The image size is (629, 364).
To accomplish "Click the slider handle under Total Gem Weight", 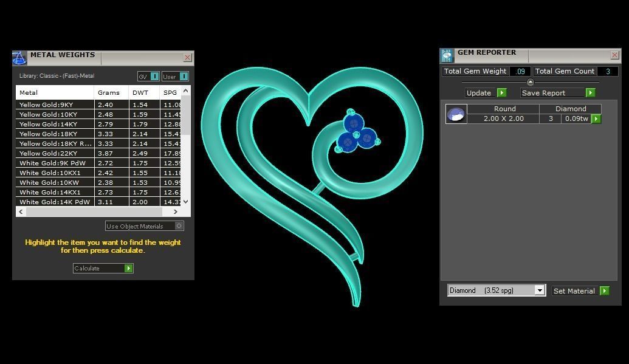I will 531,82.
